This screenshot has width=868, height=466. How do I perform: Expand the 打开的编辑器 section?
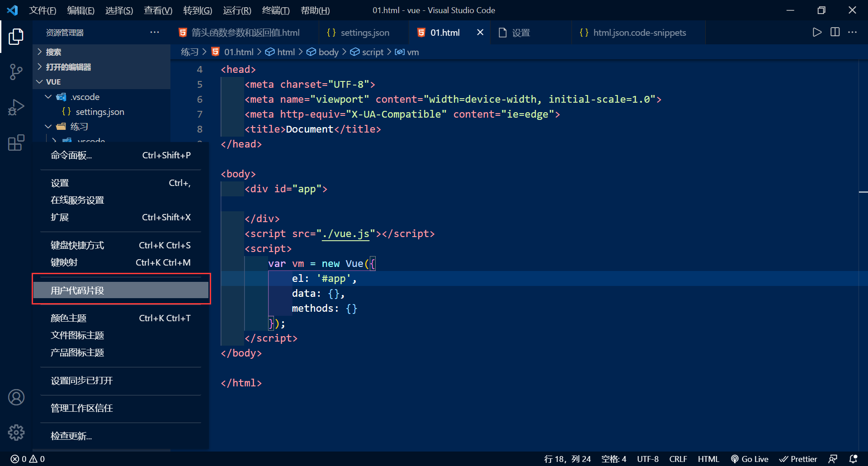(x=68, y=67)
